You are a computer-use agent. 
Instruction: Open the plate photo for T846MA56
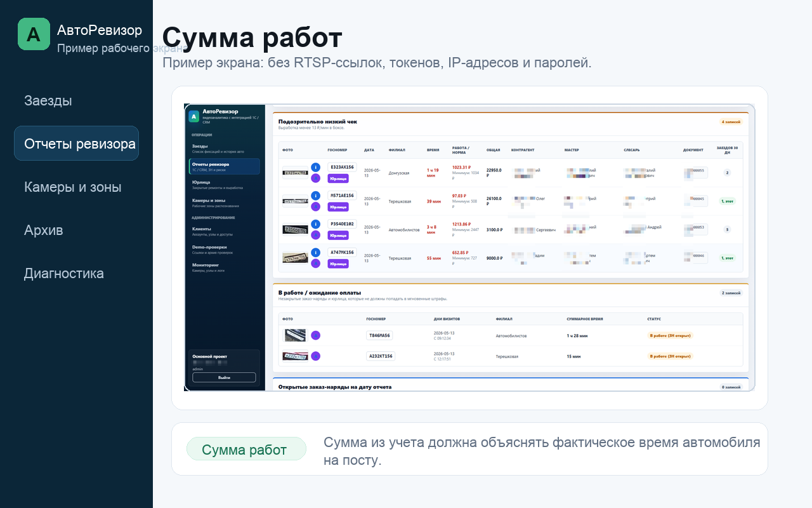294,335
